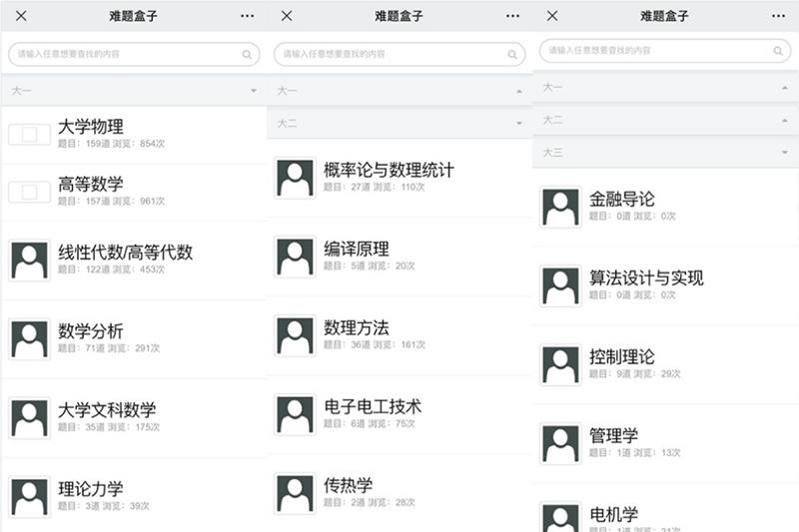Focus the search field in middle panel
Screen dimensions: 799x532
pyautogui.click(x=399, y=54)
